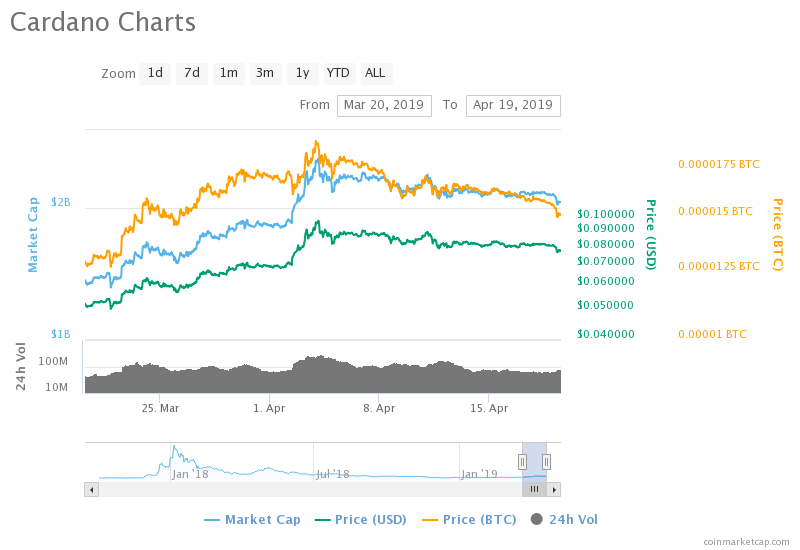800x550 pixels.
Task: Click the Market Cap axis title
Action: (x=33, y=235)
